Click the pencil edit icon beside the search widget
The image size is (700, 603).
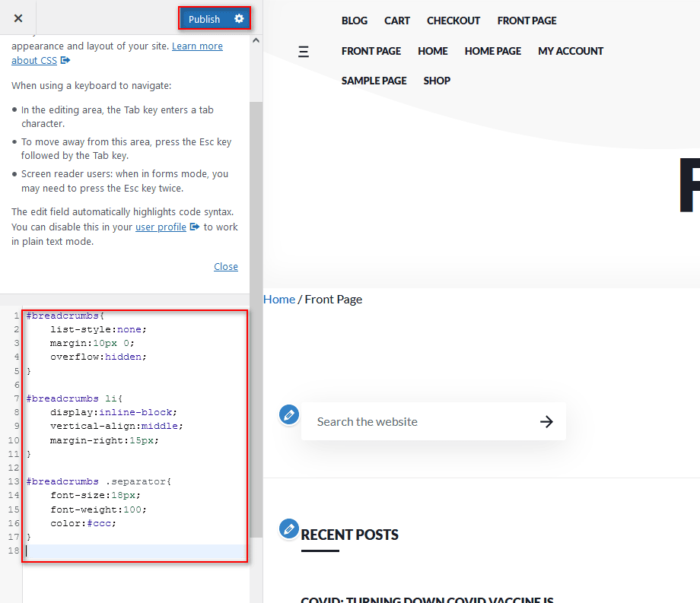tap(289, 414)
